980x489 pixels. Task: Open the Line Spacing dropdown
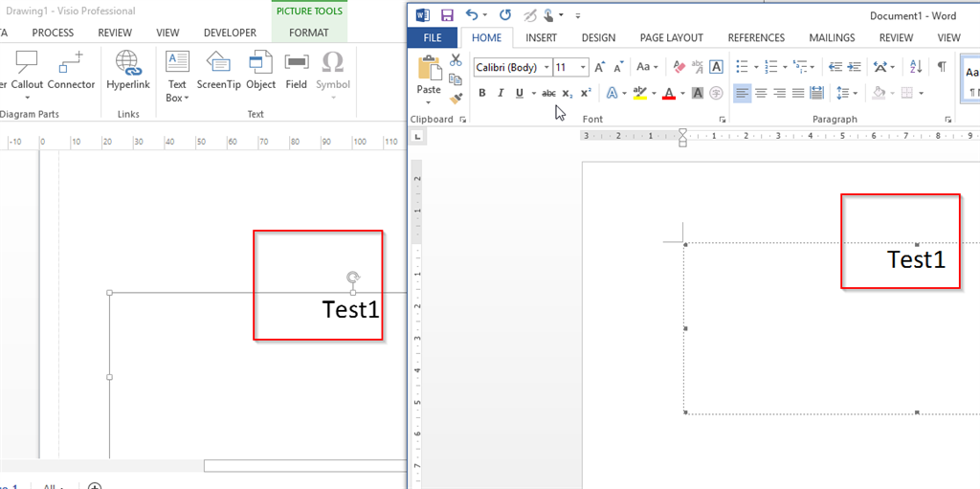847,93
